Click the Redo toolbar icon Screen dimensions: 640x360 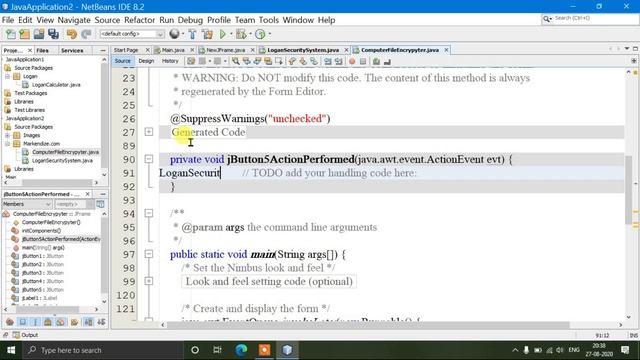tap(86, 34)
